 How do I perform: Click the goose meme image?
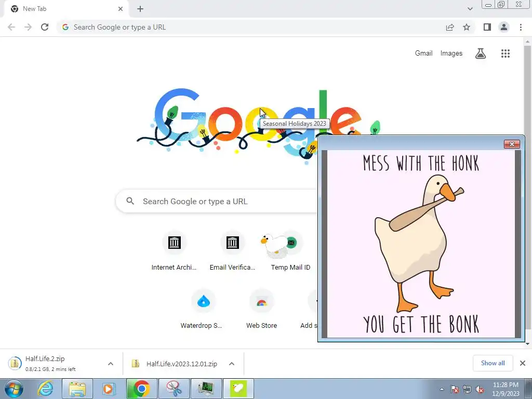click(421, 244)
